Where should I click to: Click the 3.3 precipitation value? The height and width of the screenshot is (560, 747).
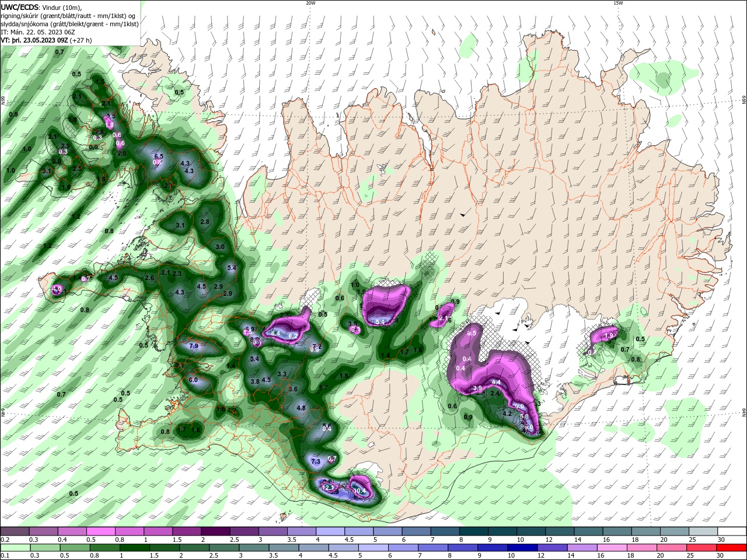tap(282, 374)
